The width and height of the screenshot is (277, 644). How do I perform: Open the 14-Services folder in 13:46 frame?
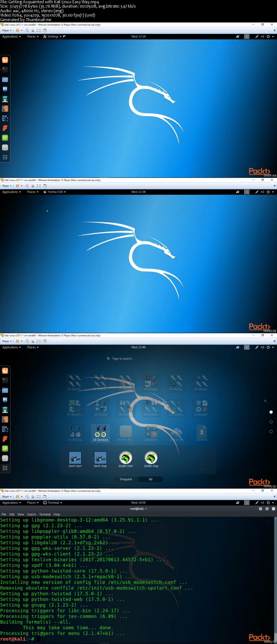[x=100, y=433]
